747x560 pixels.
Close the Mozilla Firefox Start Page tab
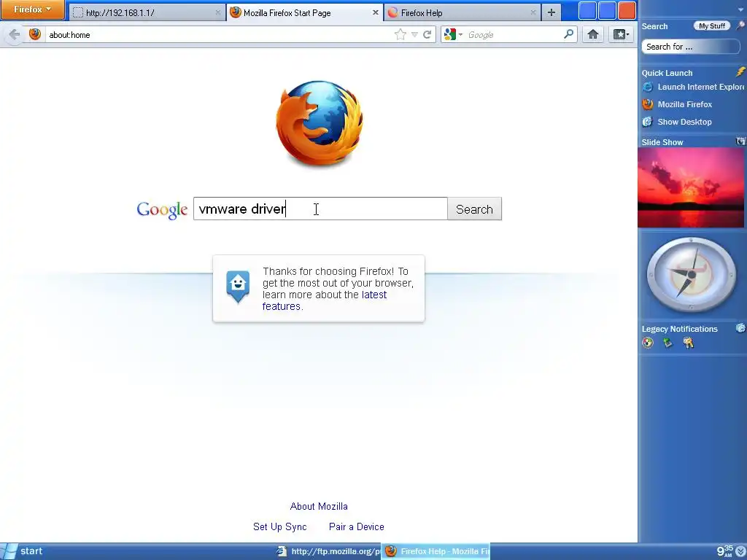(x=376, y=13)
